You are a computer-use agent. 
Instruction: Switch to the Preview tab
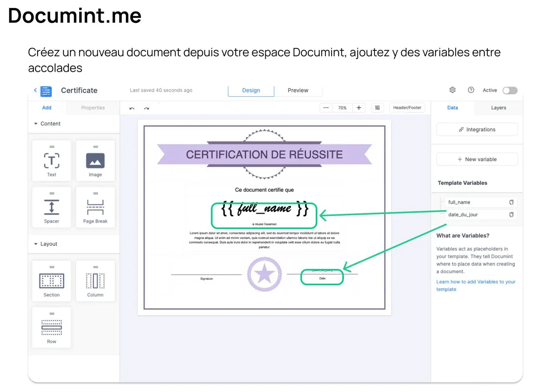(x=298, y=90)
